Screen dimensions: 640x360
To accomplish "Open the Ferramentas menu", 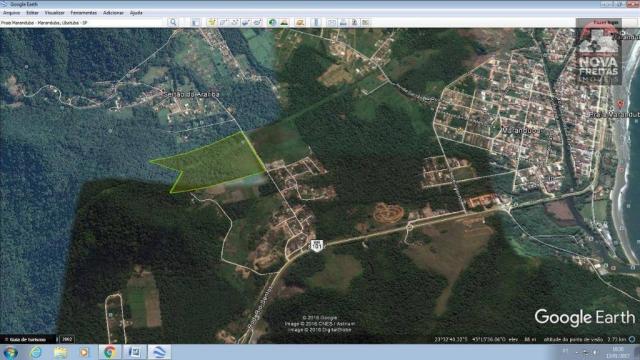I will (84, 13).
